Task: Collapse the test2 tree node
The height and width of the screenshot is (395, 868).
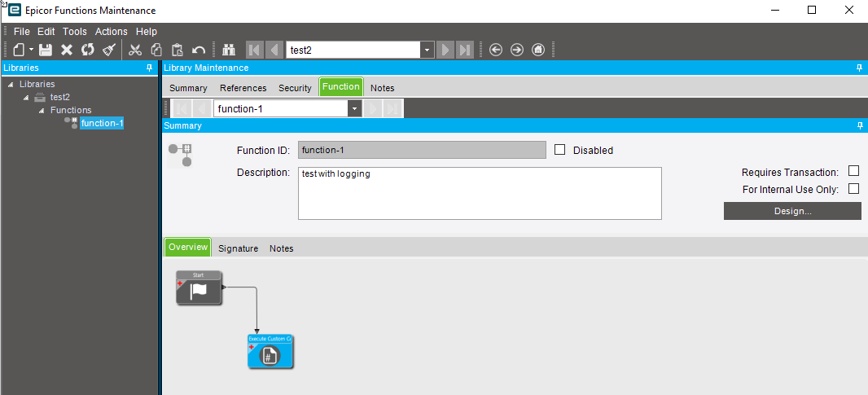Action: 26,98
